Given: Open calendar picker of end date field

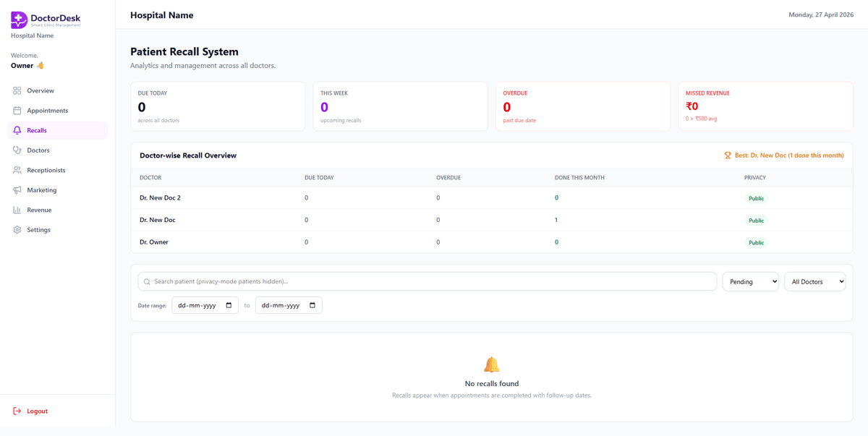Looking at the screenshot, I should (x=312, y=305).
